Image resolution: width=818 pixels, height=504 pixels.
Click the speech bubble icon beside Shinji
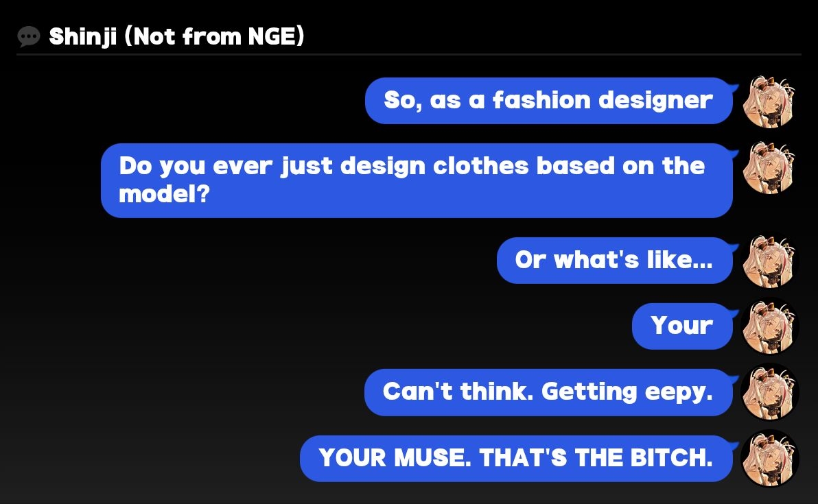coord(30,36)
